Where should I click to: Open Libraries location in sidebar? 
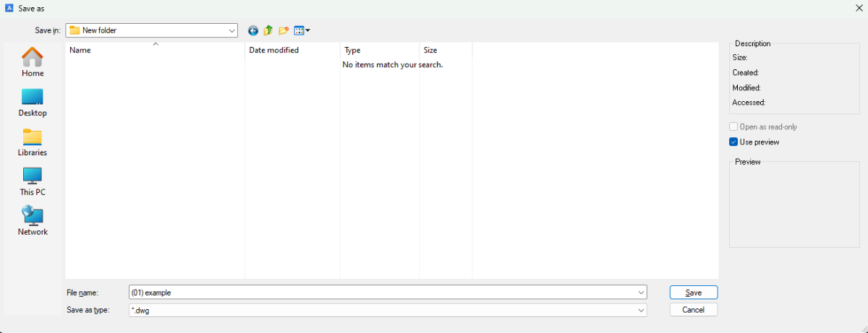click(33, 142)
